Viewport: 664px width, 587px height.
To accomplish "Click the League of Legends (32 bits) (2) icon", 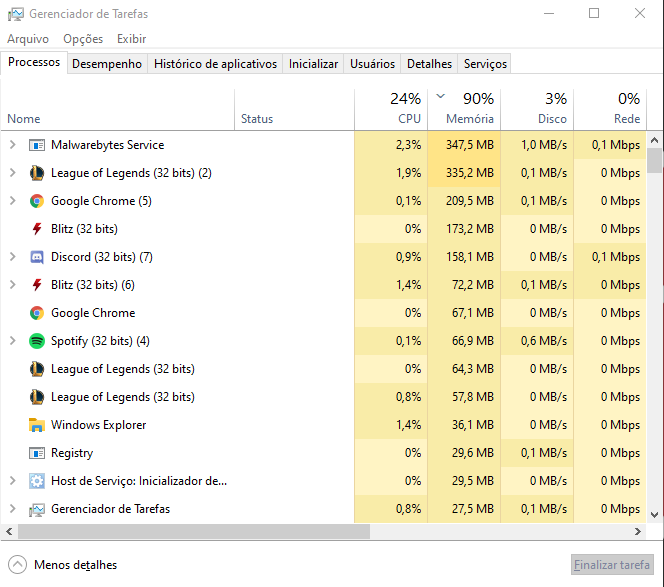I will 37,173.
